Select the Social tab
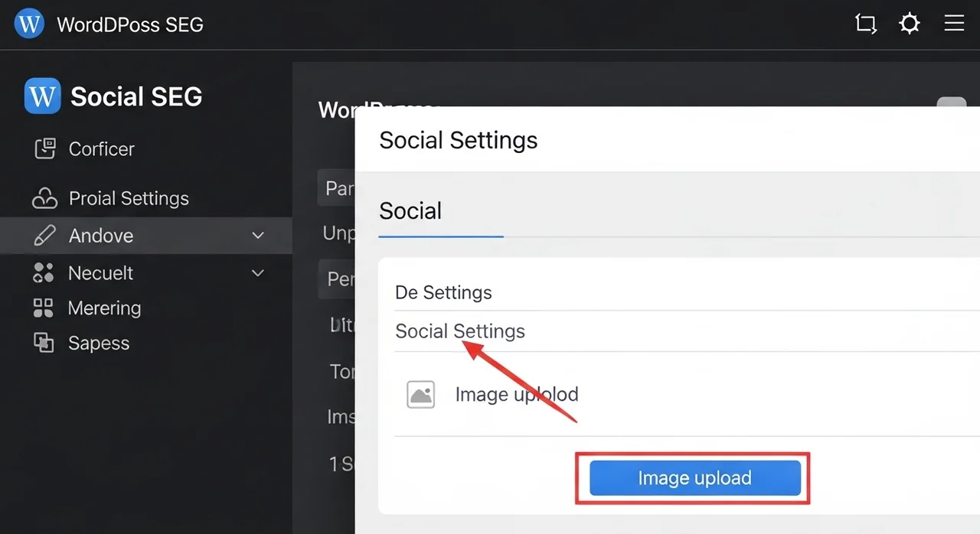The height and width of the screenshot is (534, 980). coord(410,211)
